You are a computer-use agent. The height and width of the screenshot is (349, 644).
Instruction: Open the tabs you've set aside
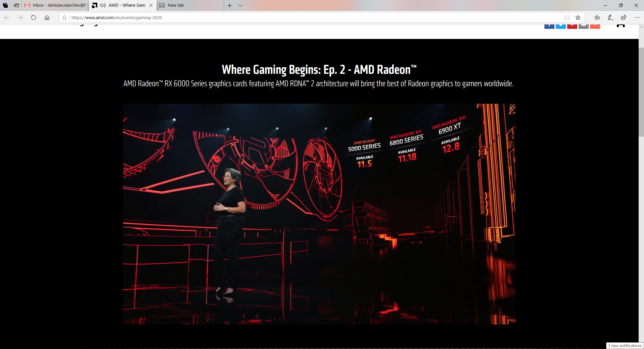coord(5,5)
